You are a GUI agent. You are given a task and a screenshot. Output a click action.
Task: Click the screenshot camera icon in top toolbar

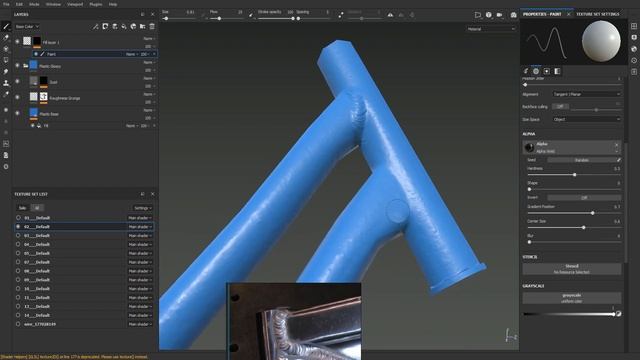[513, 15]
